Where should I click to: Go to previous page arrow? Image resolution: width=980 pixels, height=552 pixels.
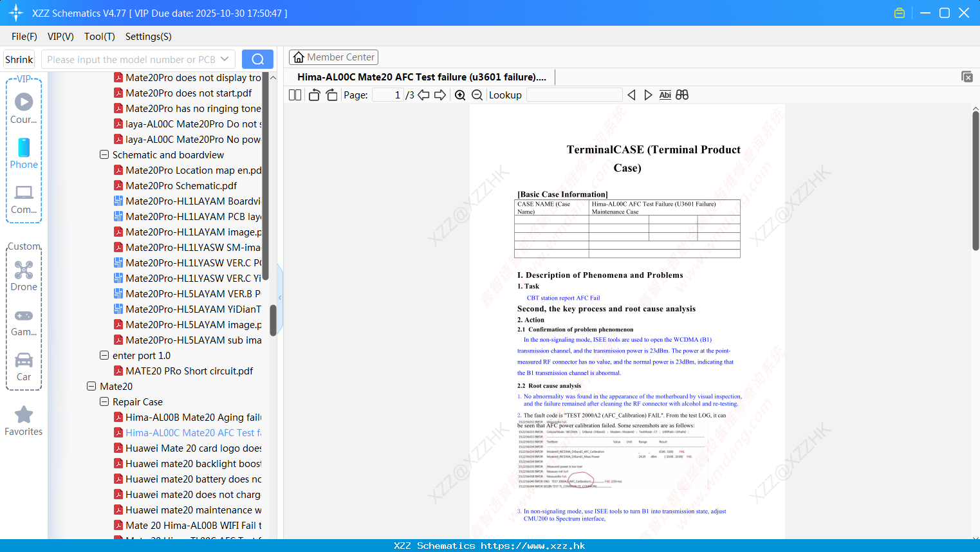[x=423, y=95]
